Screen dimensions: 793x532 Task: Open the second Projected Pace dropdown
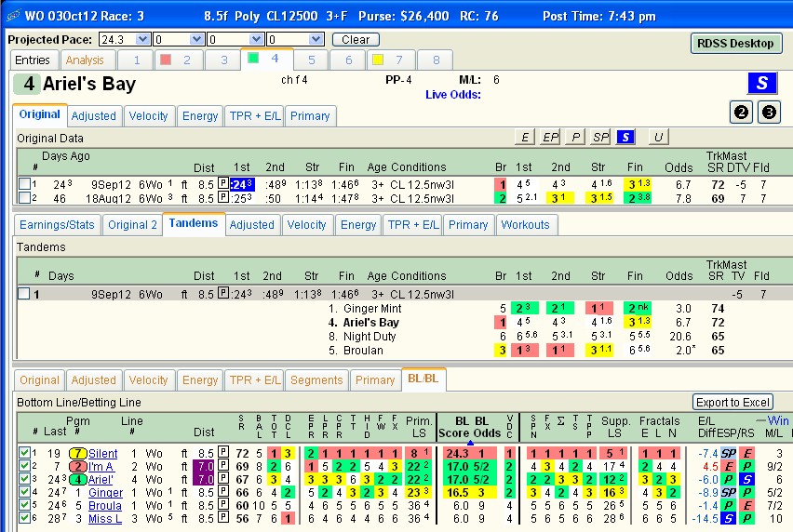197,39
